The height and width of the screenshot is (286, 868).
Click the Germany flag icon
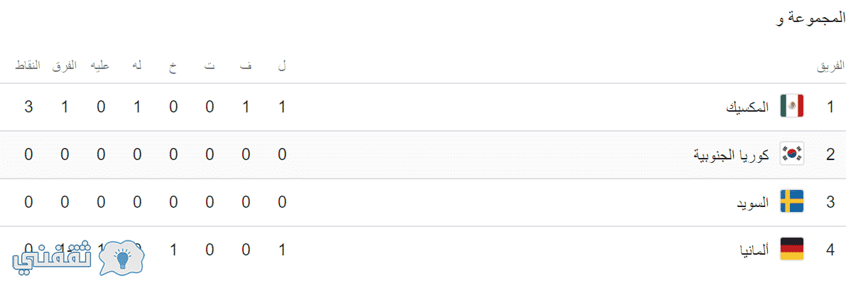click(792, 250)
